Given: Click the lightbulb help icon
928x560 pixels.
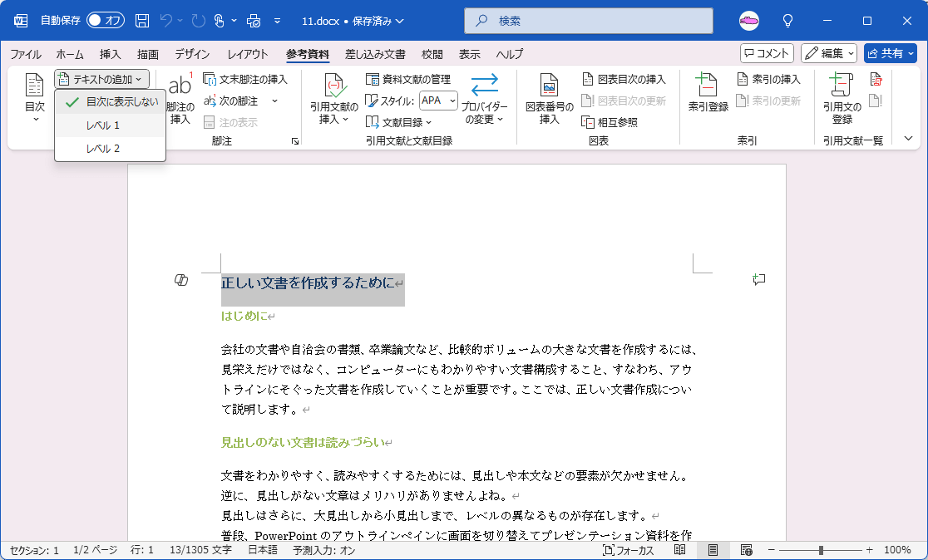Looking at the screenshot, I should point(787,21).
